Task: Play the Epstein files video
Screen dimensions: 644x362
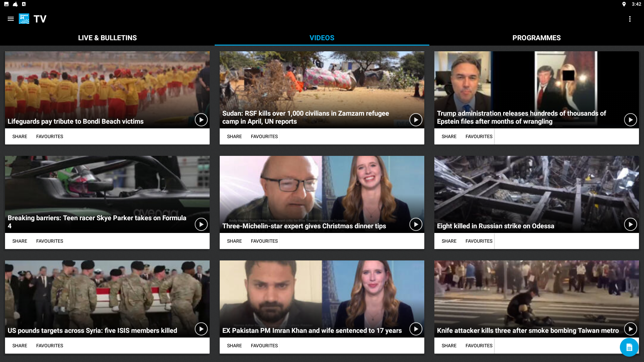Action: [x=630, y=120]
